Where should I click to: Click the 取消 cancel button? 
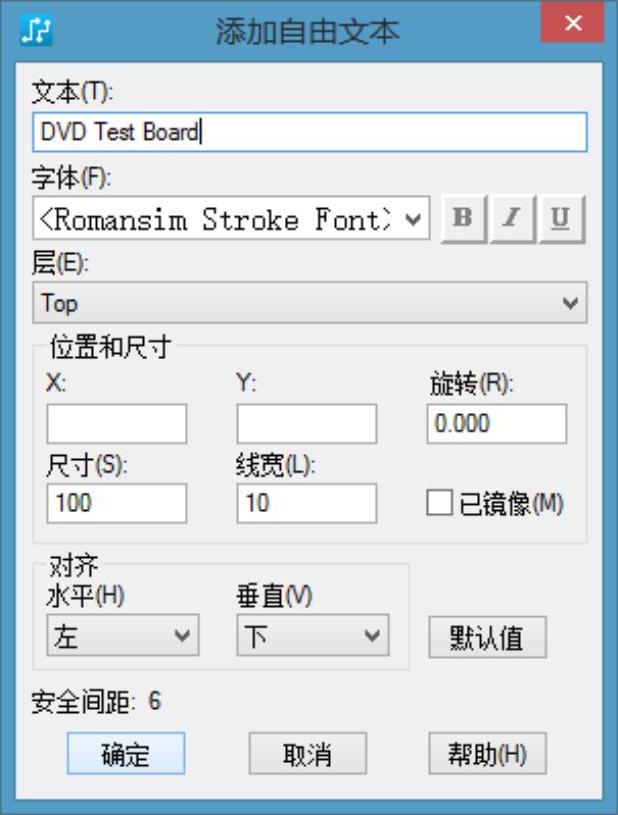click(307, 754)
